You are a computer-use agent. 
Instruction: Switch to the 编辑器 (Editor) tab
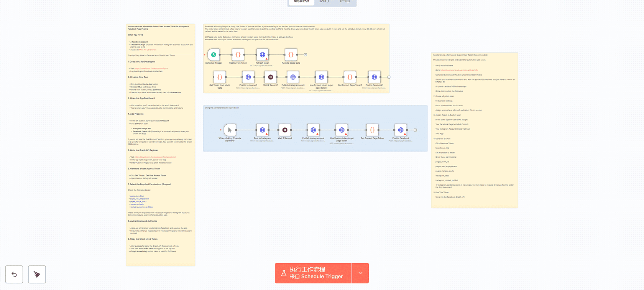[301, 2]
